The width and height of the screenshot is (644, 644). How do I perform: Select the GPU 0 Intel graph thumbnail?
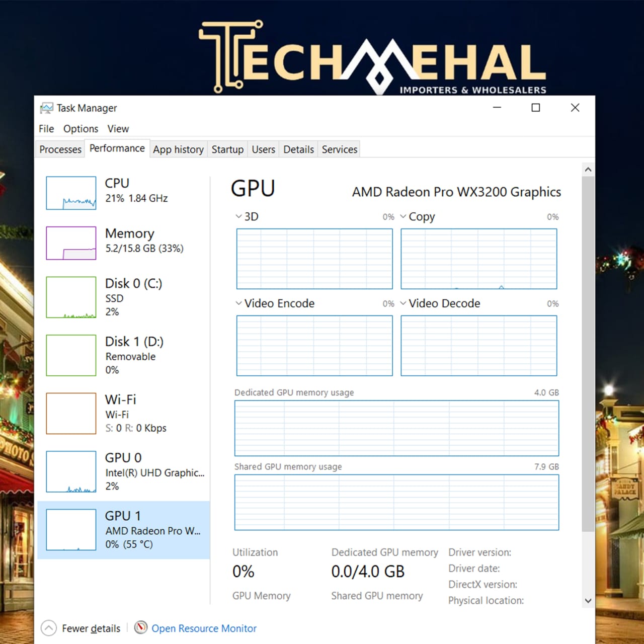click(71, 471)
